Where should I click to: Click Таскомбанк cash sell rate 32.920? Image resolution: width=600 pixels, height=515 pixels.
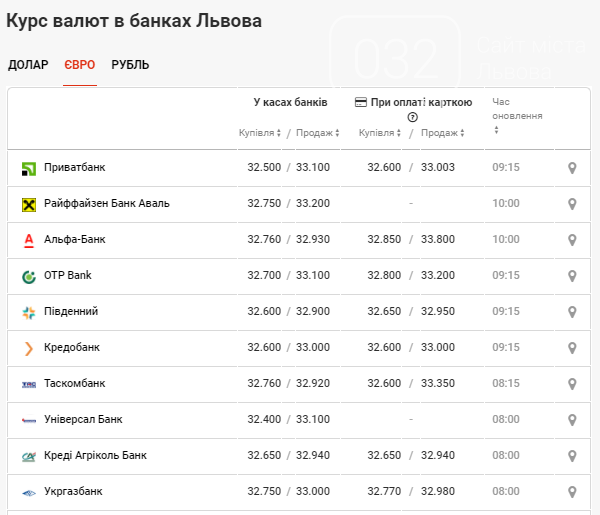pyautogui.click(x=313, y=383)
